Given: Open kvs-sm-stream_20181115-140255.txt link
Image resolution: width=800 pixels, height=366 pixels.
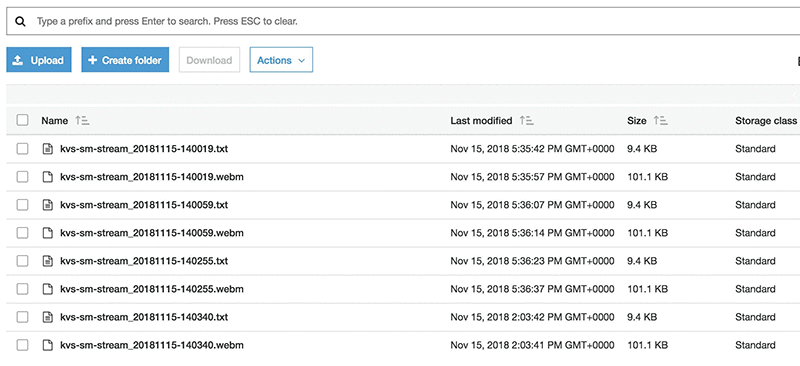Looking at the screenshot, I should [144, 261].
